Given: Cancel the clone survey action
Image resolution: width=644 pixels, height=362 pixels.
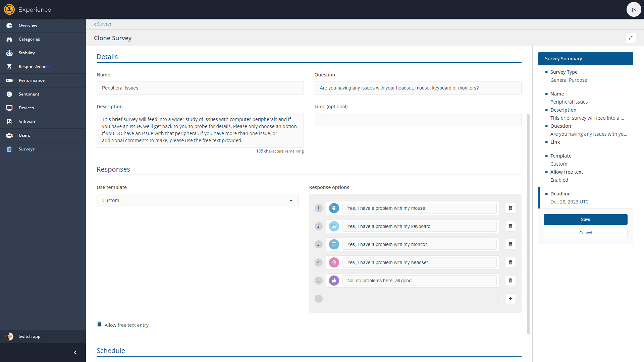Looking at the screenshot, I should coord(586,233).
